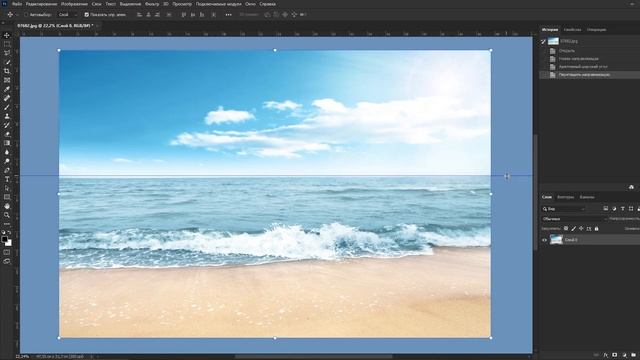Open the Редактирование menu
The height and width of the screenshot is (360, 640).
coord(41,4)
